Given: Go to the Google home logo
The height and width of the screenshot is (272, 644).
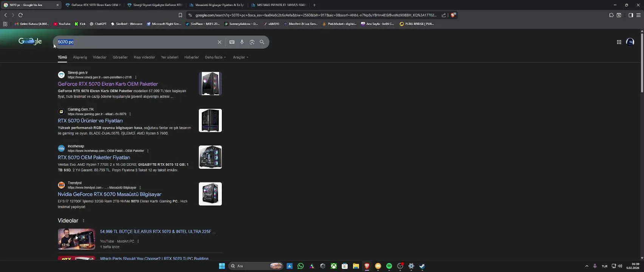Looking at the screenshot, I should tap(30, 42).
